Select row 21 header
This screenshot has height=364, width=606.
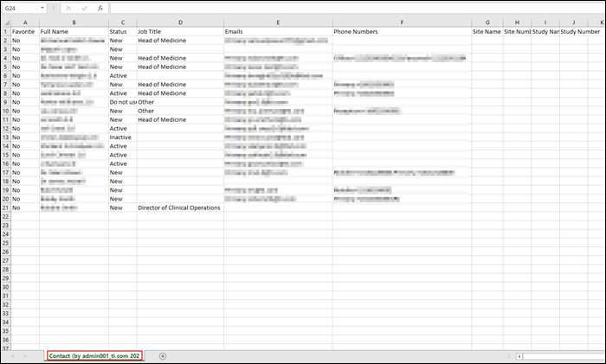click(5, 208)
